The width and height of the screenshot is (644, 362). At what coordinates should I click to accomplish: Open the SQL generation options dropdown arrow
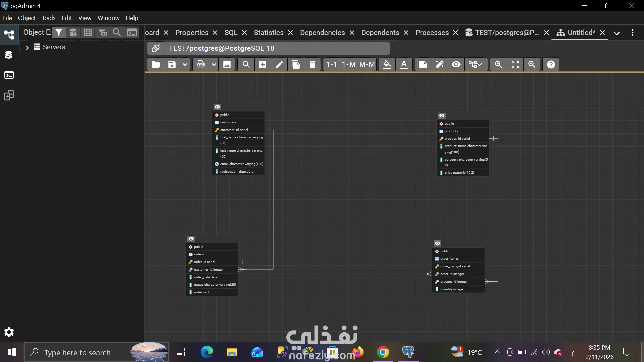214,64
